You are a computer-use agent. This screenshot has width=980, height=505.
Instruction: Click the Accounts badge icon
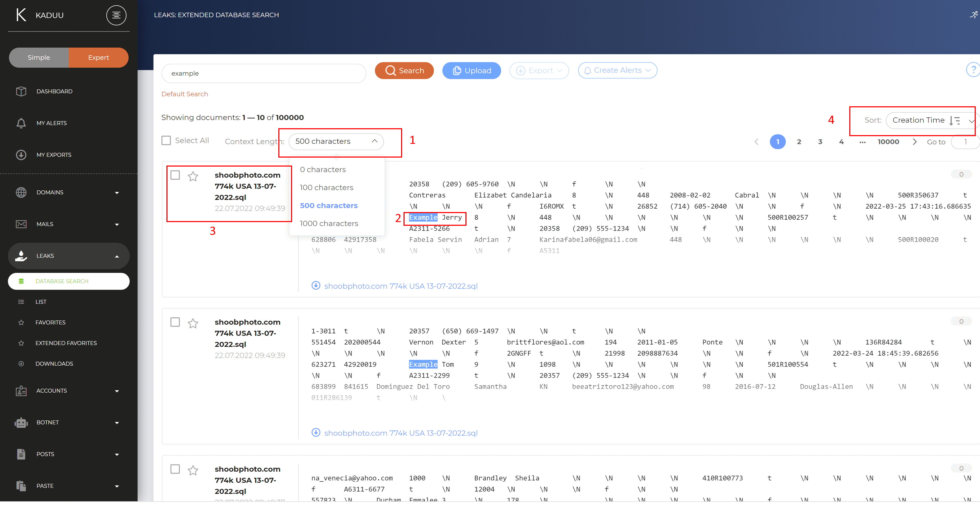(x=21, y=391)
